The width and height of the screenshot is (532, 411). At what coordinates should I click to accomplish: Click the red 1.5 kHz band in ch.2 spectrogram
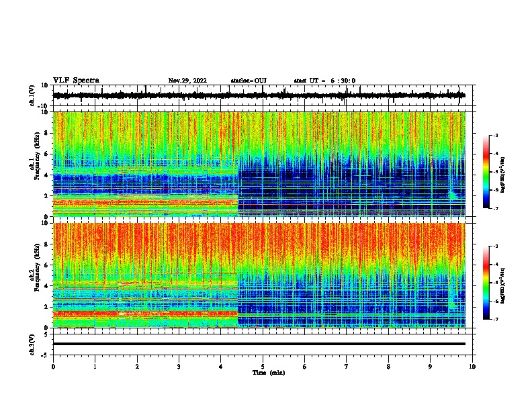(145, 314)
